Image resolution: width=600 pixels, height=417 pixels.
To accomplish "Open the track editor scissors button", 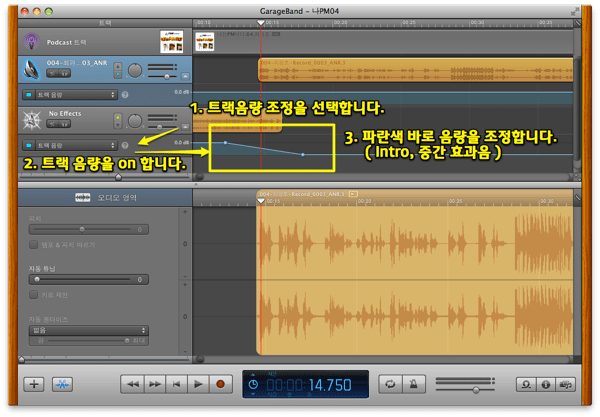I will (x=62, y=384).
